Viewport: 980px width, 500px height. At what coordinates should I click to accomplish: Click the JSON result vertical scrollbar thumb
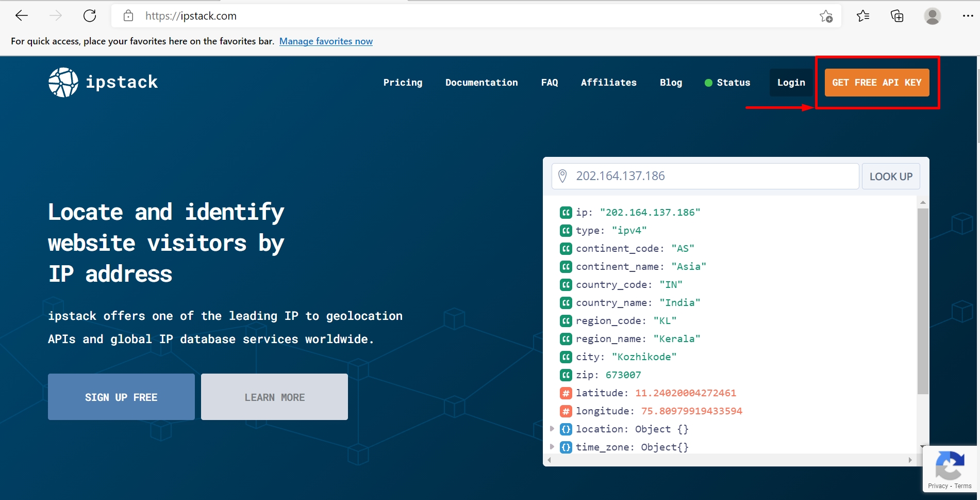pos(923,301)
